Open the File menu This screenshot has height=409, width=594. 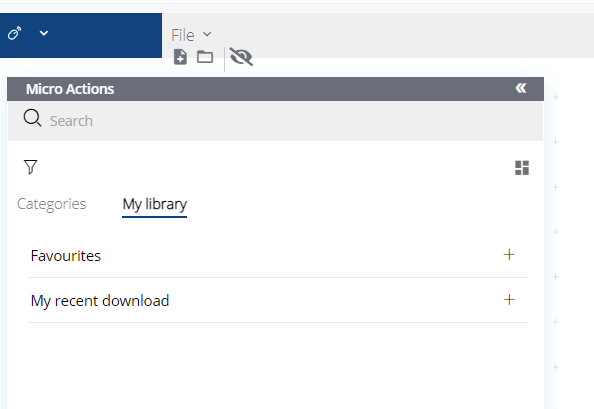click(x=183, y=35)
